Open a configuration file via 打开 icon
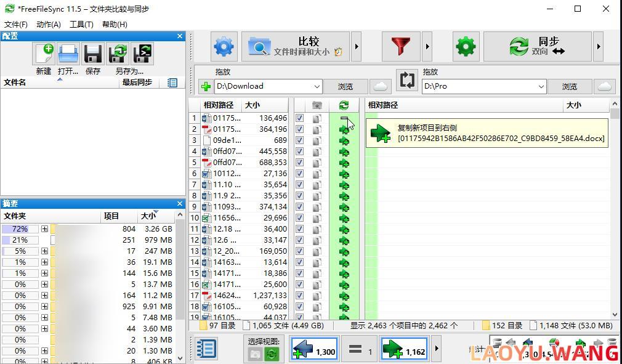The image size is (622, 364). (x=68, y=54)
